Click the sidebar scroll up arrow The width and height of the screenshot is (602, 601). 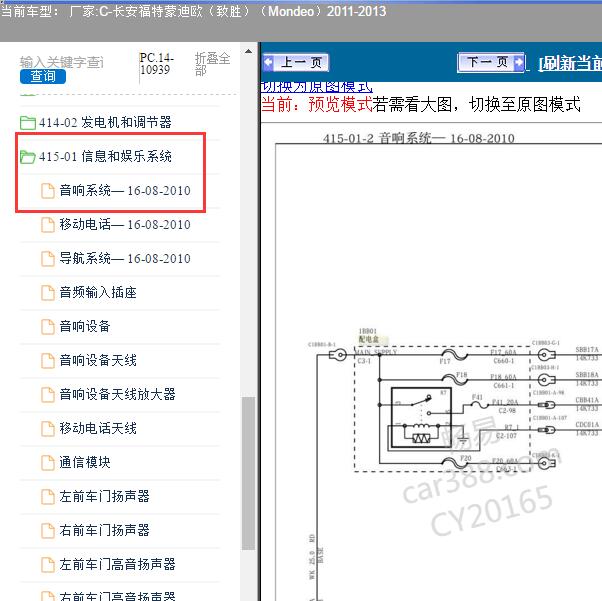click(x=248, y=51)
